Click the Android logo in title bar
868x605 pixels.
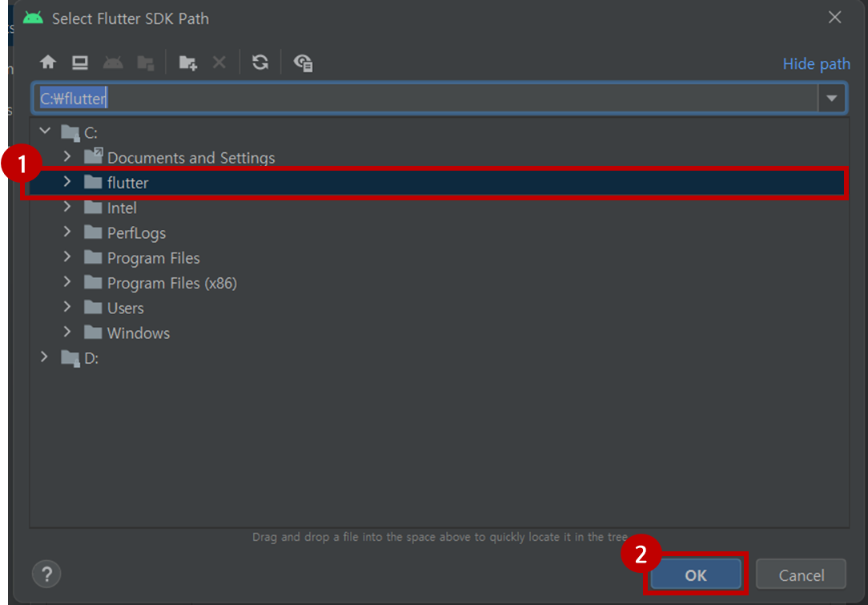(x=33, y=18)
